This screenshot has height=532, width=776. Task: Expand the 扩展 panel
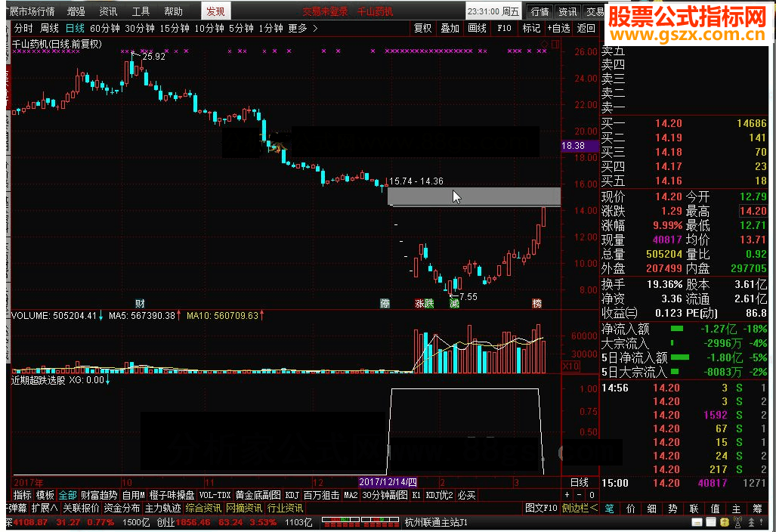coord(45,509)
